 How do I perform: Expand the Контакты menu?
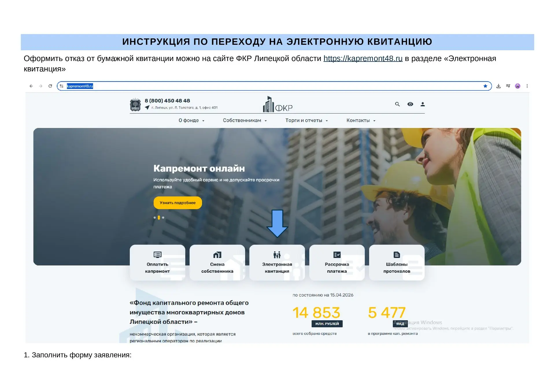pos(361,120)
